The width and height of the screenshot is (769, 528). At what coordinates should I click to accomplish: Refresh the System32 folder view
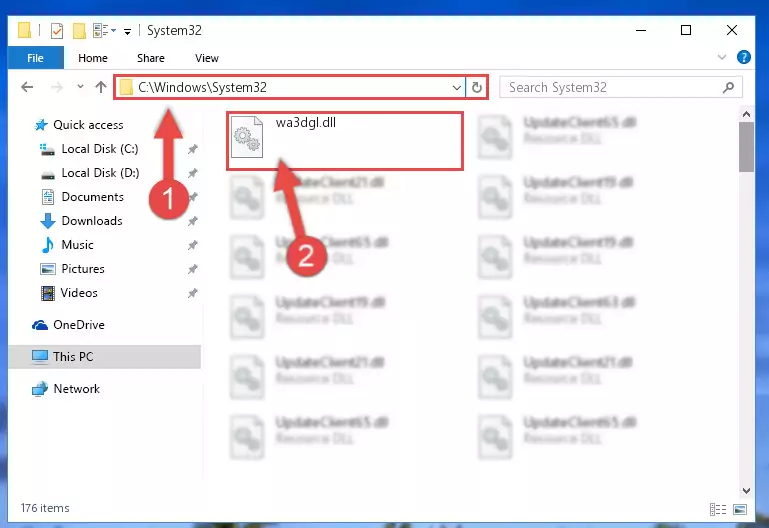(477, 88)
